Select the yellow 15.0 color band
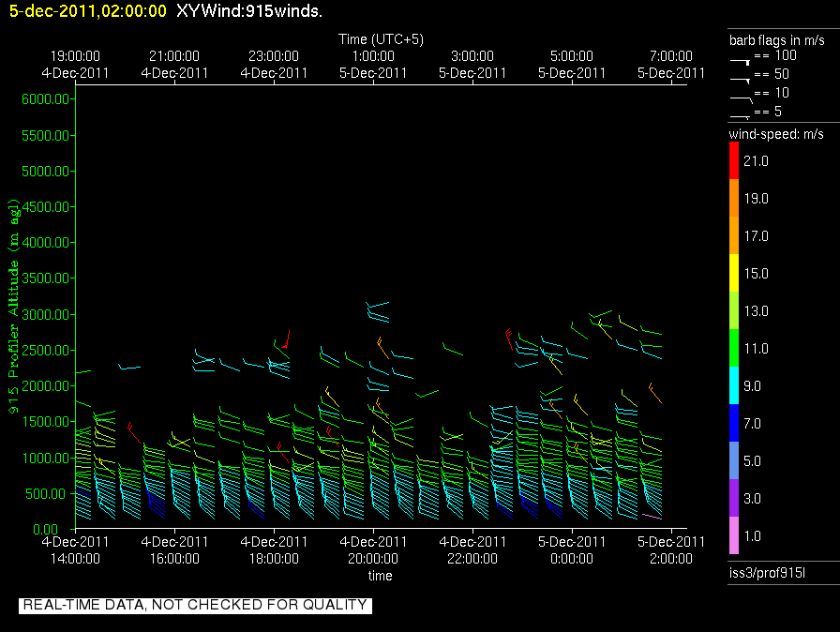Screen dimensions: 840x632 (x=734, y=273)
